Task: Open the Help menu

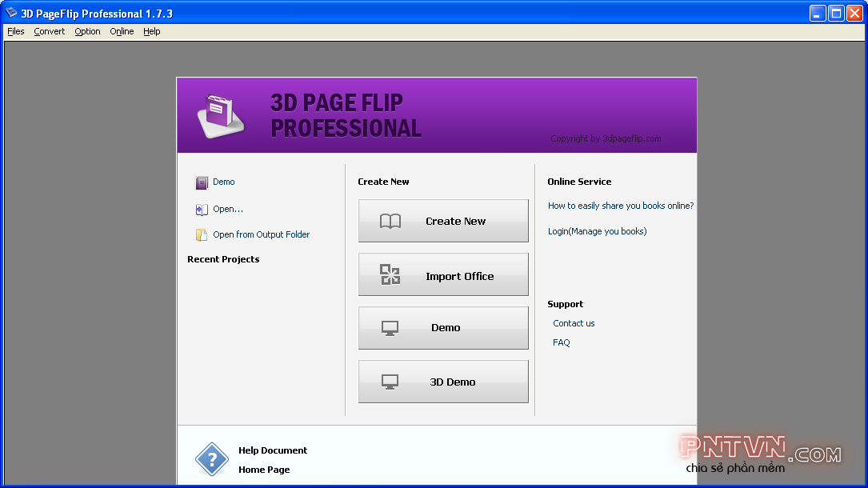Action: click(x=152, y=31)
